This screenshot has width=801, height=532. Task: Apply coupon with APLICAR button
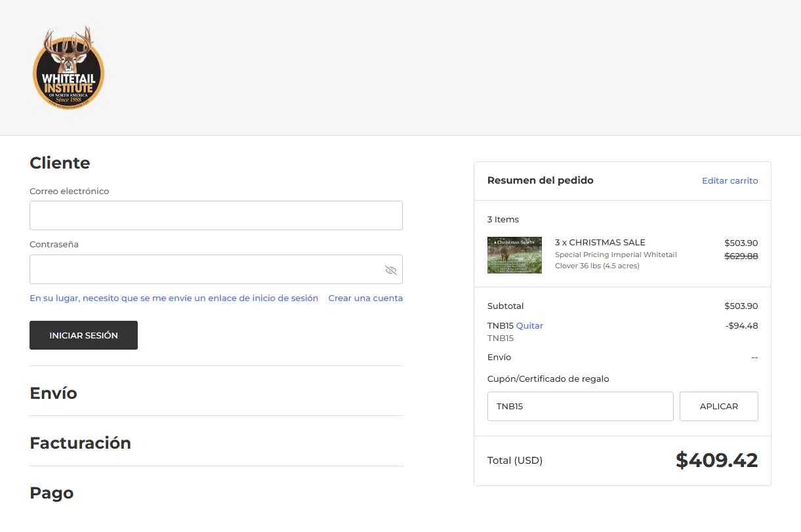click(x=718, y=406)
